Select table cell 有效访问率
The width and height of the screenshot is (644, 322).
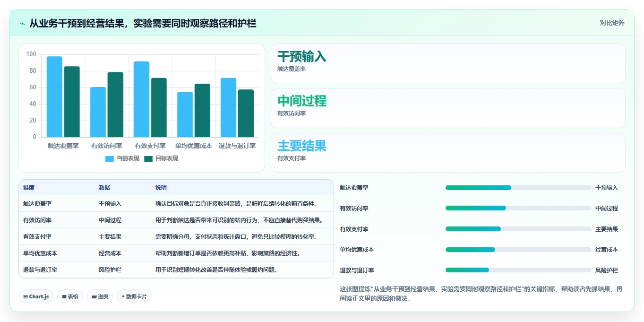[37, 220]
